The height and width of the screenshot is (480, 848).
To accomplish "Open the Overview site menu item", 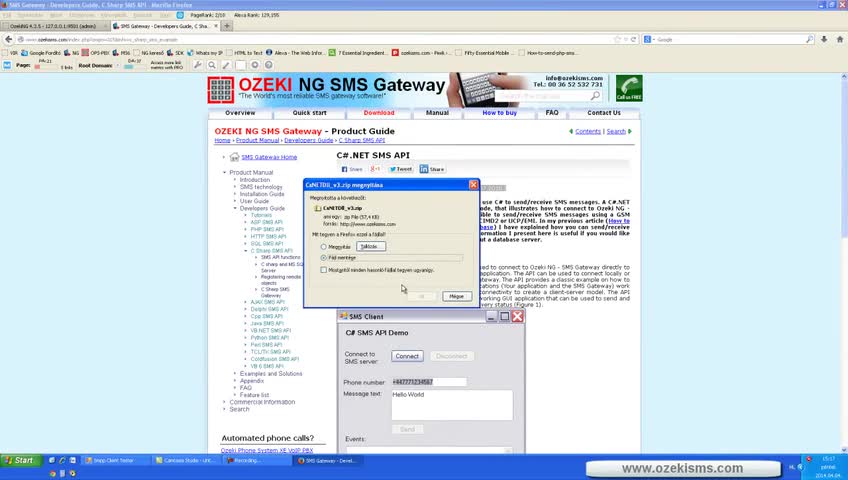I will click(x=240, y=113).
